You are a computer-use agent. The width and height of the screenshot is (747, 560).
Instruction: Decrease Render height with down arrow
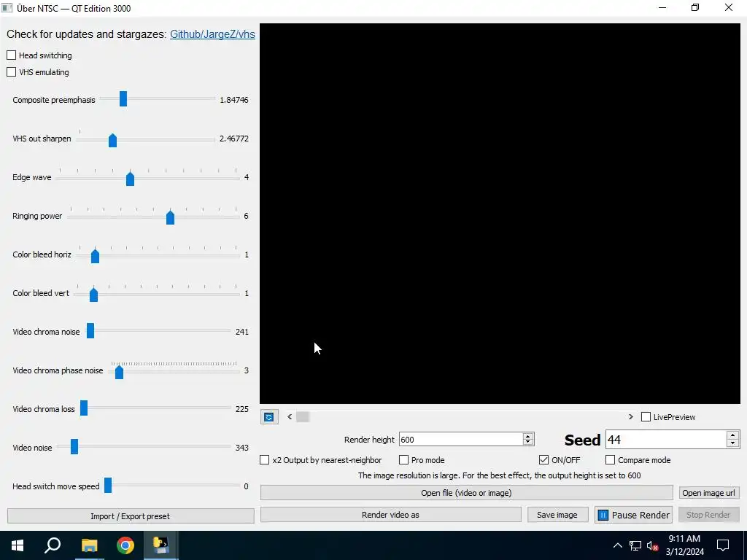(x=528, y=443)
